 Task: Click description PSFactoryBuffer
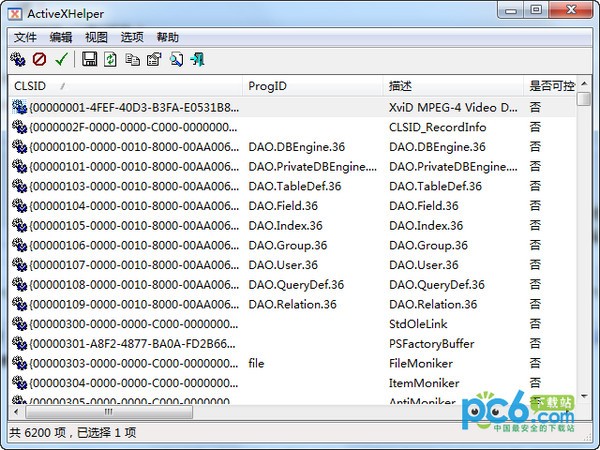pyautogui.click(x=432, y=344)
